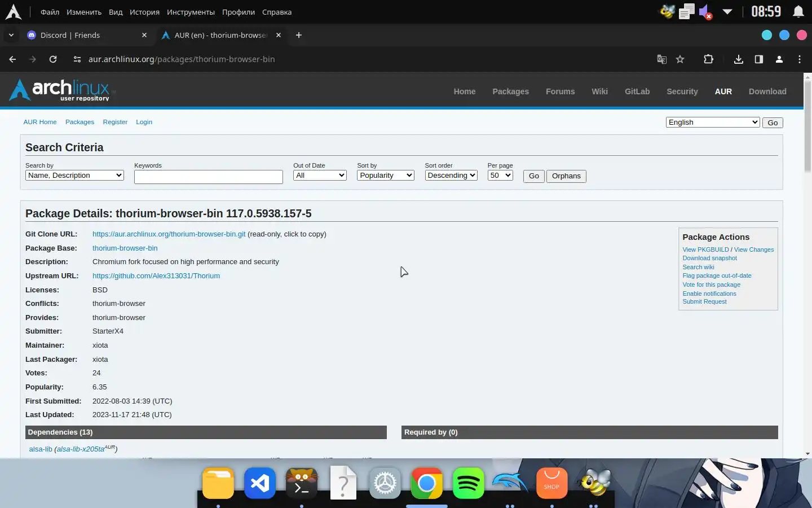The width and height of the screenshot is (812, 508).
Task: Click Go button beside language selector
Action: click(773, 122)
